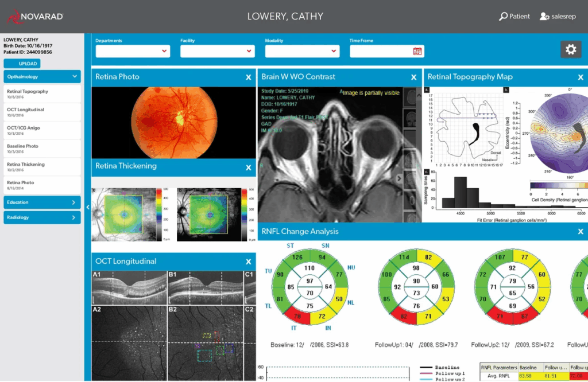
Task: Close the Brain W WO Contrast panel
Action: [x=413, y=77]
